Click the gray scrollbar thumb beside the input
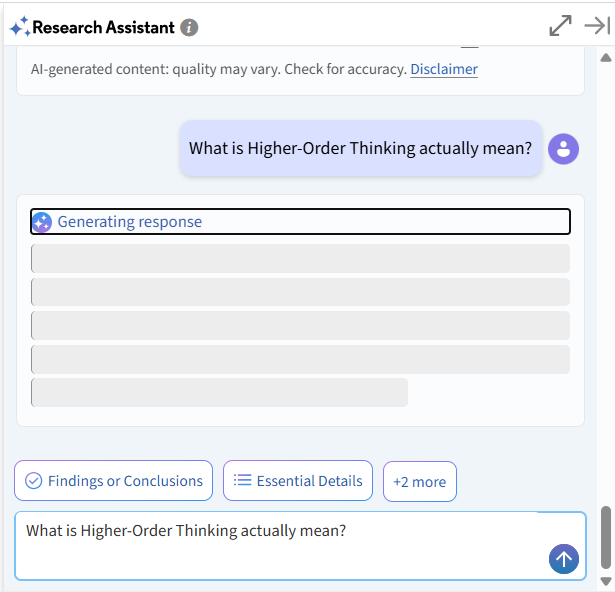The image size is (615, 592). [606, 537]
